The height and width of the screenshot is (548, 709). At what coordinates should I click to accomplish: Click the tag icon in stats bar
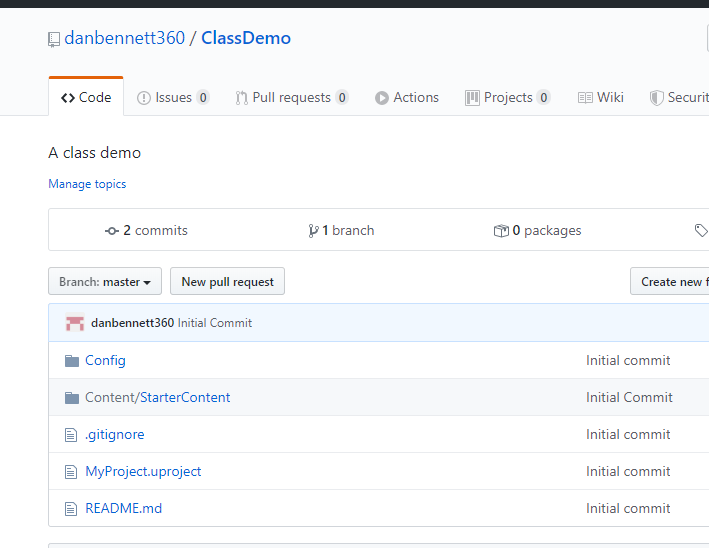(700, 230)
